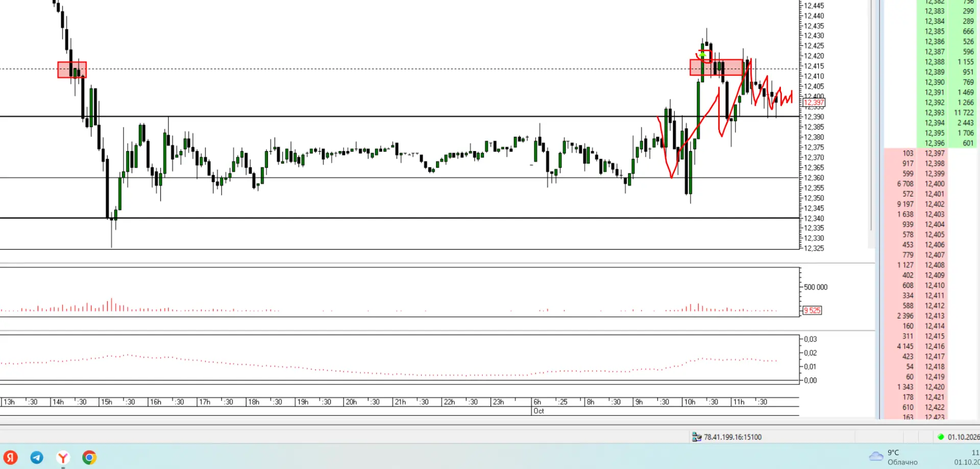
Task: Open Yandex from the taskbar
Action: [x=10, y=457]
